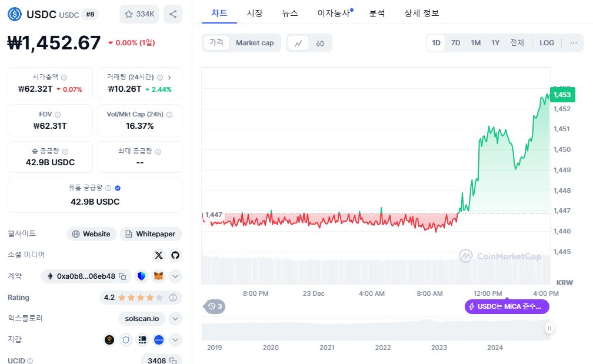
Task: Expand the 거래량 (24시간) arrow
Action: click(169, 78)
